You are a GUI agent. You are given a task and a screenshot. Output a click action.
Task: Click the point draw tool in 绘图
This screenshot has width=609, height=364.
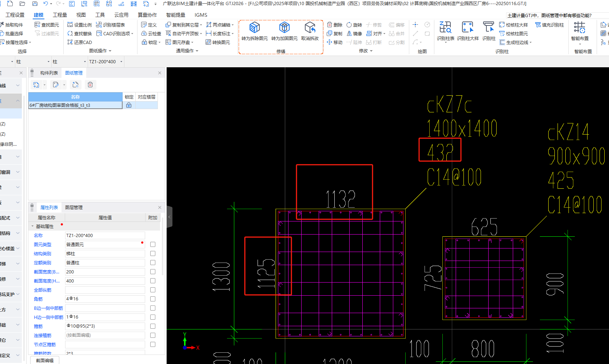[x=415, y=25]
